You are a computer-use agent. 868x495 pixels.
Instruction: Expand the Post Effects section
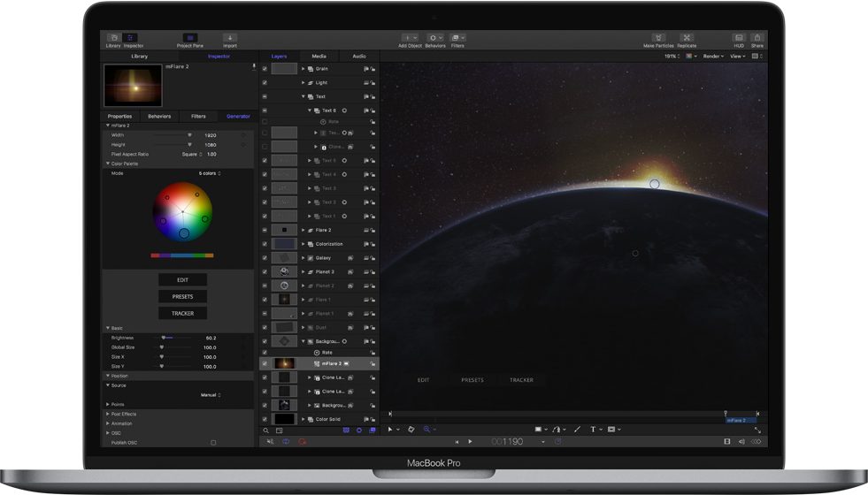click(x=108, y=414)
